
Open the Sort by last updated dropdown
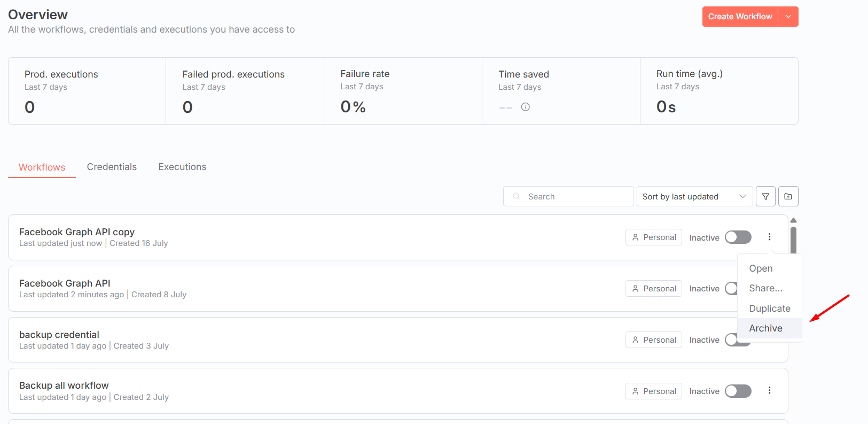click(694, 196)
